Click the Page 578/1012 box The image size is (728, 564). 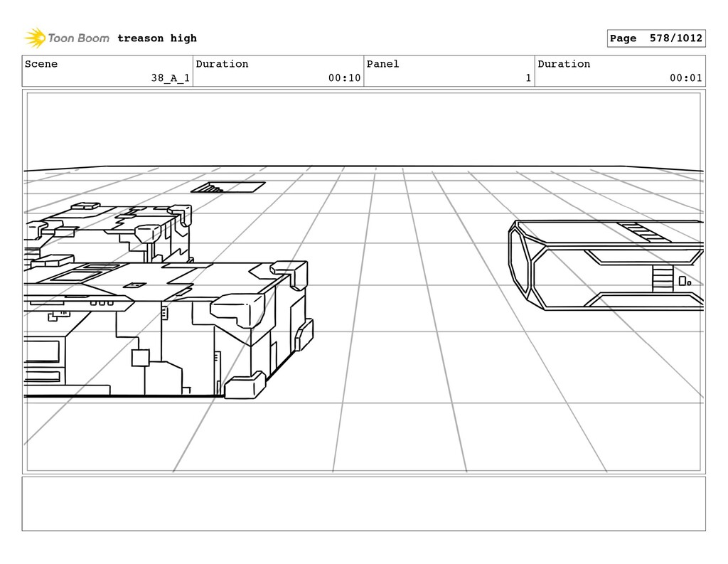(656, 38)
